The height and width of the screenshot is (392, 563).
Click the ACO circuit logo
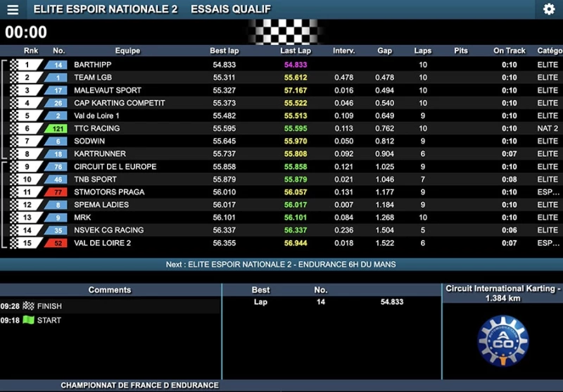tap(502, 341)
